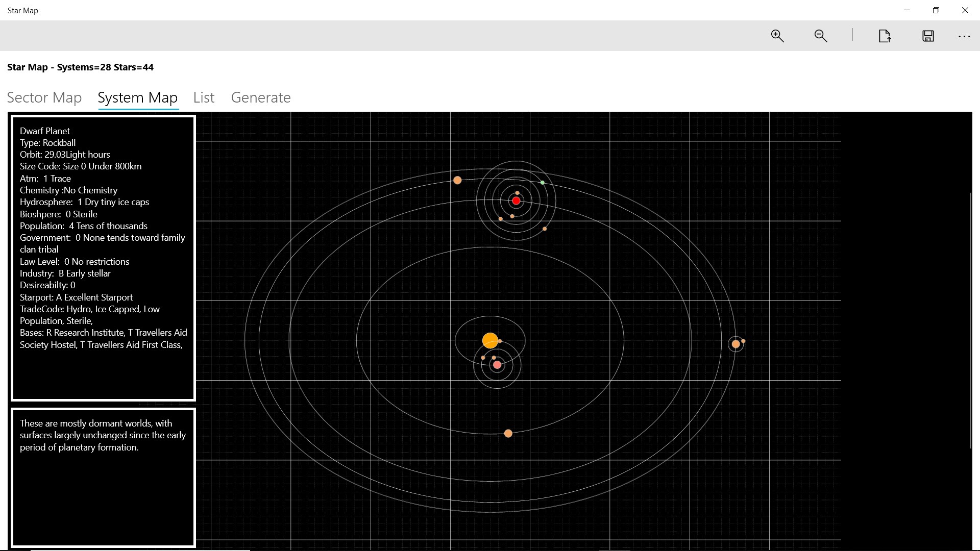Zoom in on the star map
This screenshot has height=551, width=980.
coord(776,36)
